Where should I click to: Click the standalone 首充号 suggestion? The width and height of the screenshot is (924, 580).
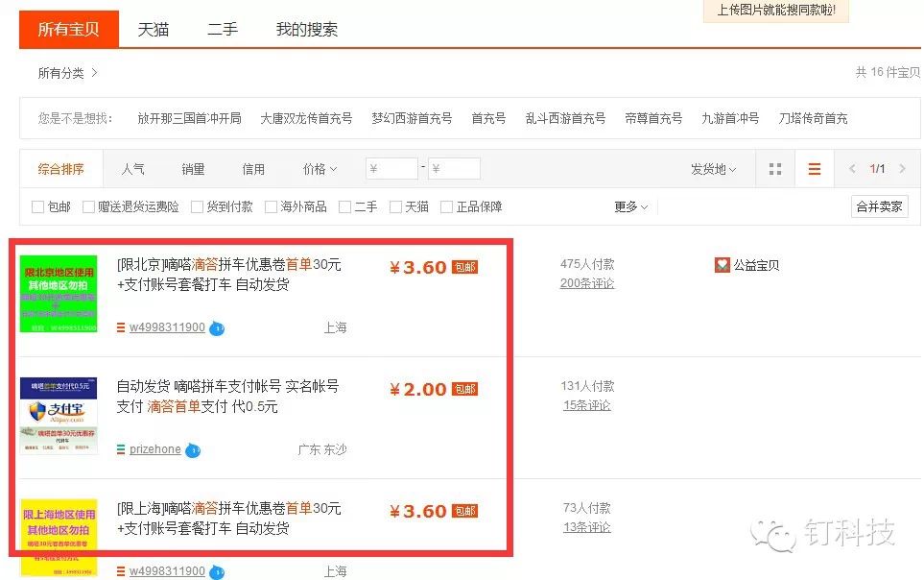coord(488,119)
